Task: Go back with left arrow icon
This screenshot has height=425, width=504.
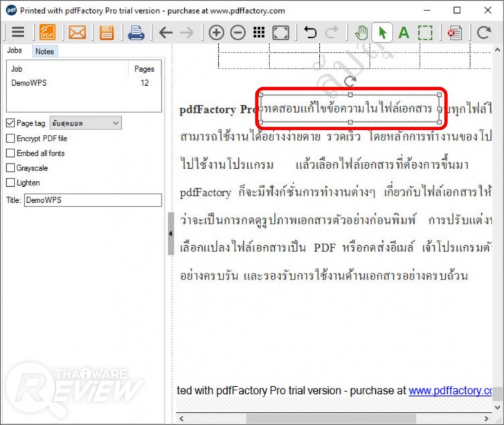Action: point(166,33)
